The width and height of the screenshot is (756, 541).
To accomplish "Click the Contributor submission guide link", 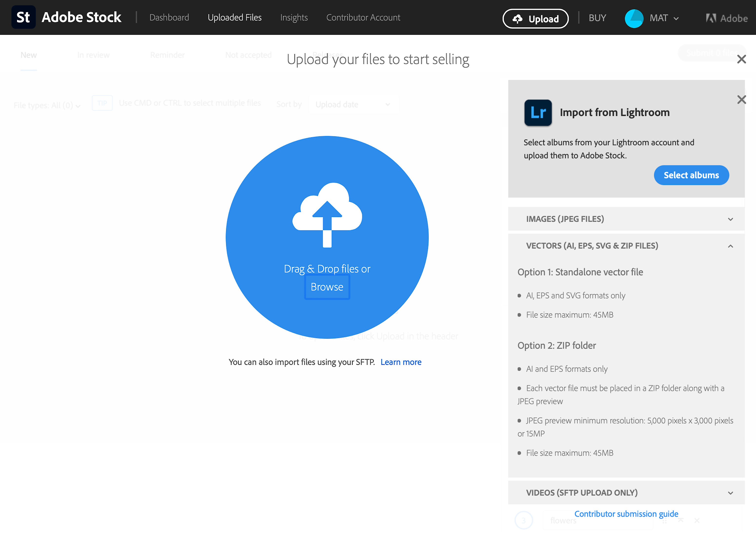I will 627,514.
